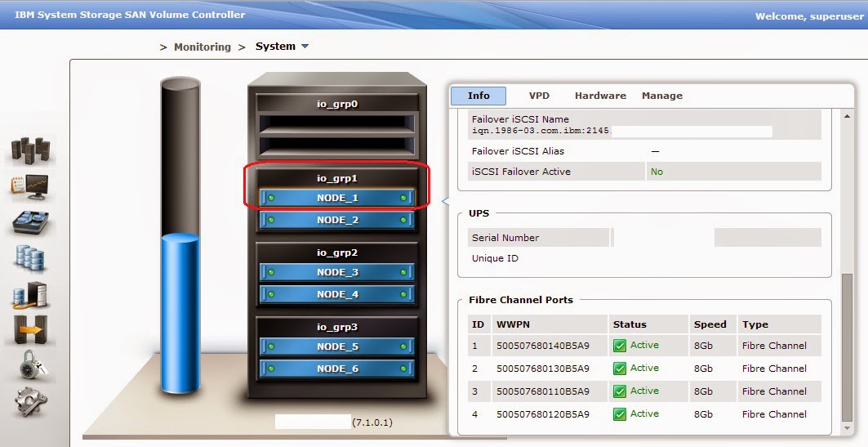
Task: Click WWPN 500507680130B5A9
Action: 542,369
